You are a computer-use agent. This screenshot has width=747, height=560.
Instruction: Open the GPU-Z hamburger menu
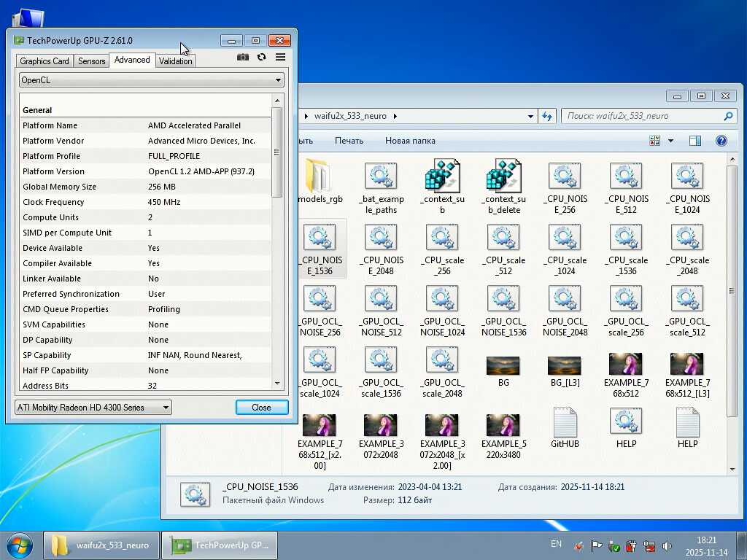(280, 57)
